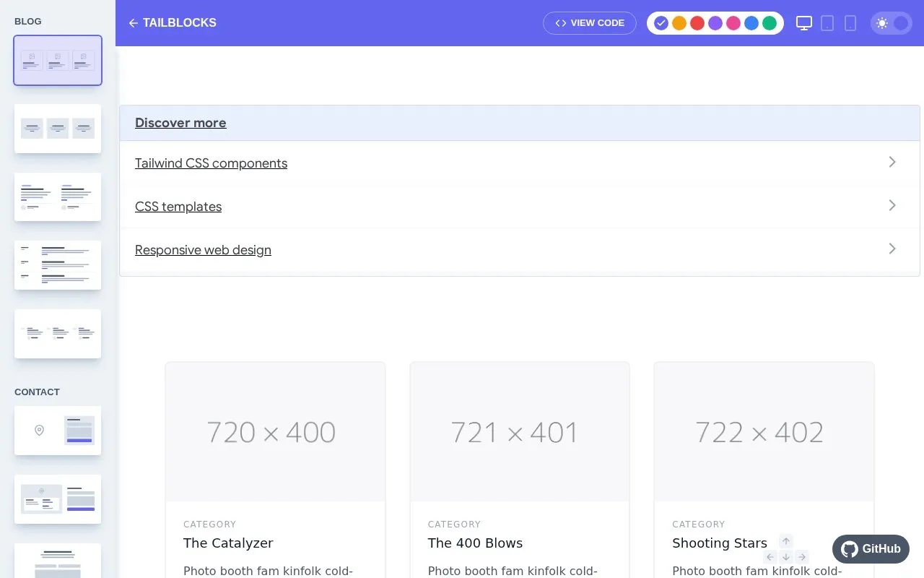Toggle the dark mode switch
This screenshot has width=924, height=578.
click(x=892, y=23)
